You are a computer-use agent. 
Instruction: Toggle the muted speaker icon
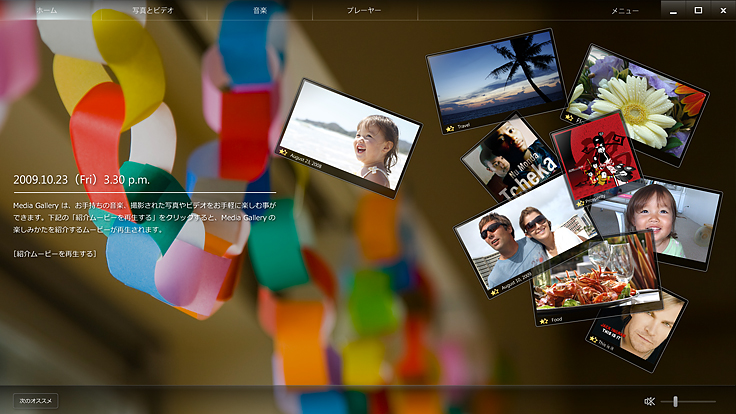click(650, 401)
